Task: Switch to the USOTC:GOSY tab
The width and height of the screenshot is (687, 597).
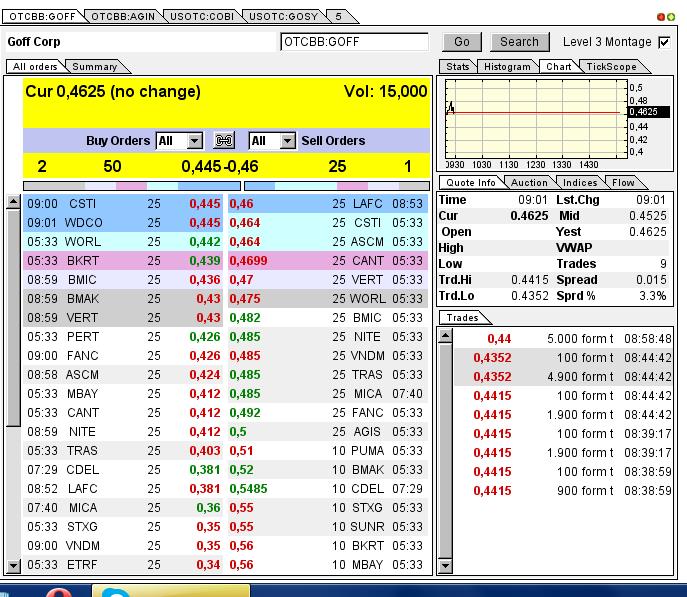Action: coord(283,17)
